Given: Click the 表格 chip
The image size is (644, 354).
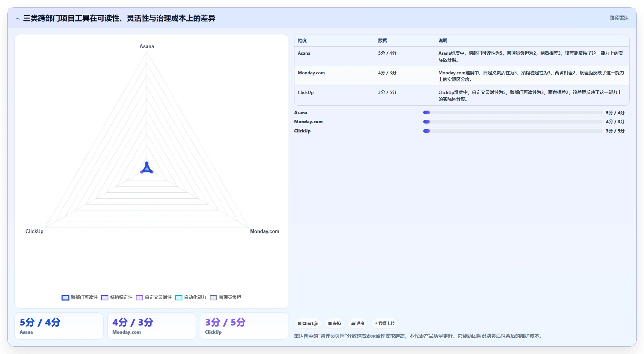Looking at the screenshot, I should [334, 323].
